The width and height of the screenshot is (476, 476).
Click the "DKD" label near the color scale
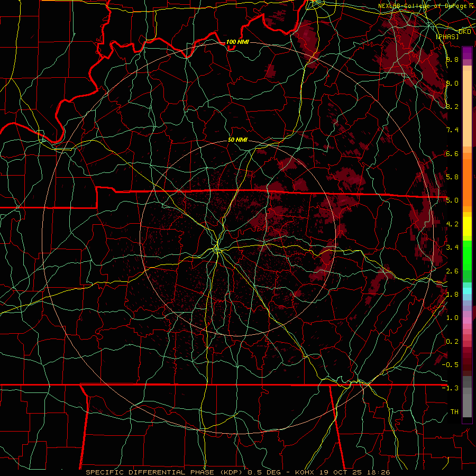tap(465, 31)
